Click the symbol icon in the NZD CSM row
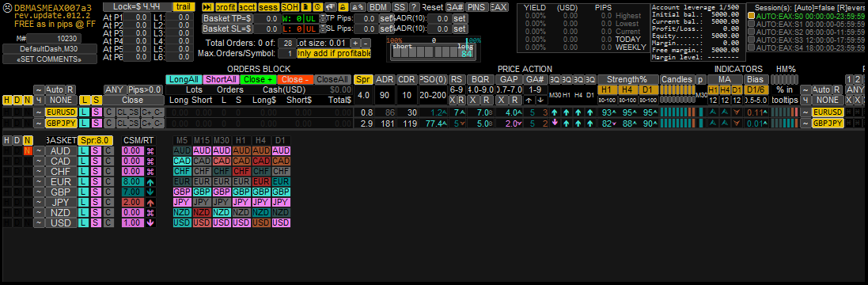The image size is (868, 285). tap(150, 212)
